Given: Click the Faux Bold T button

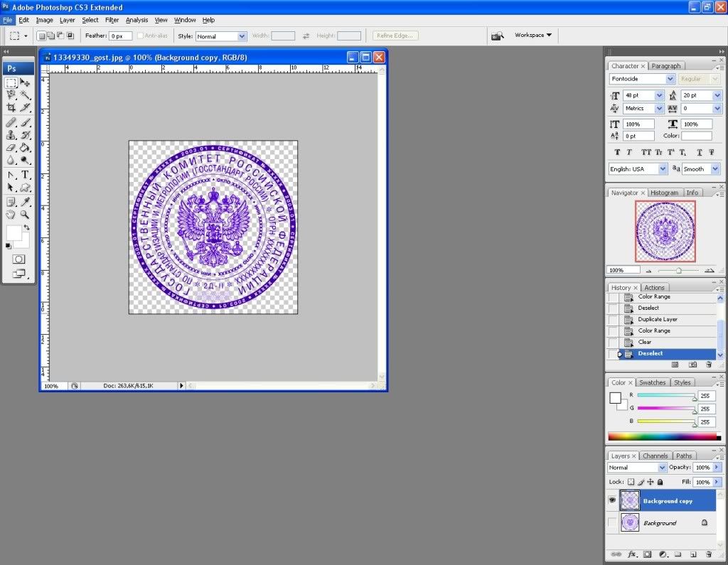Looking at the screenshot, I should 617,152.
